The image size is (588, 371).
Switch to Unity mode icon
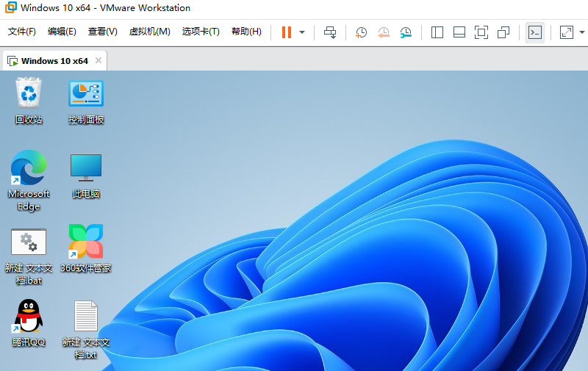(503, 32)
